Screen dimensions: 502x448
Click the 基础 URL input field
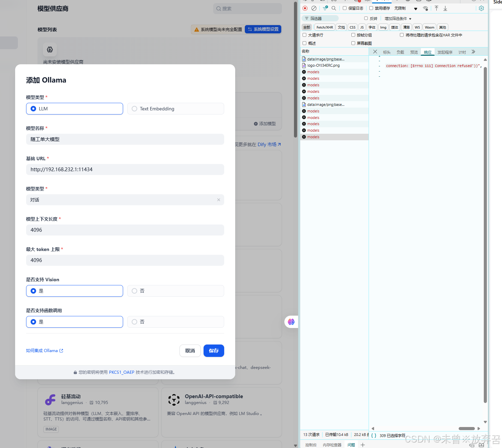click(125, 170)
